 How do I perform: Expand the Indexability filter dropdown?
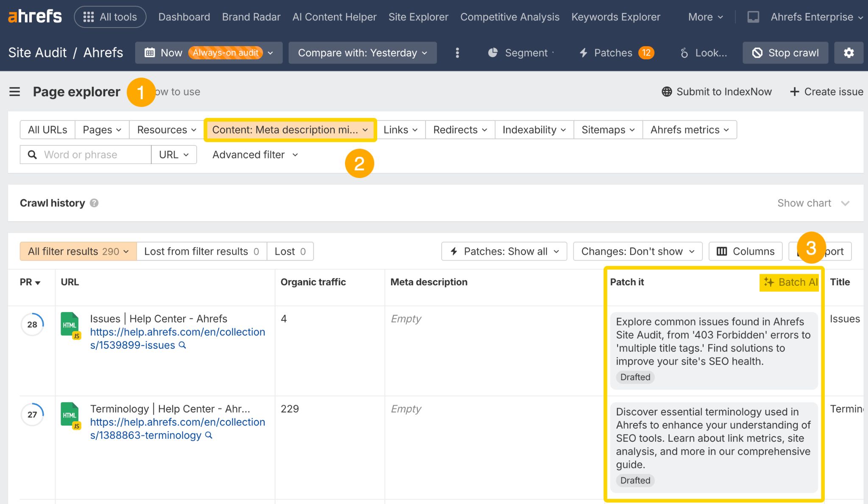534,130
